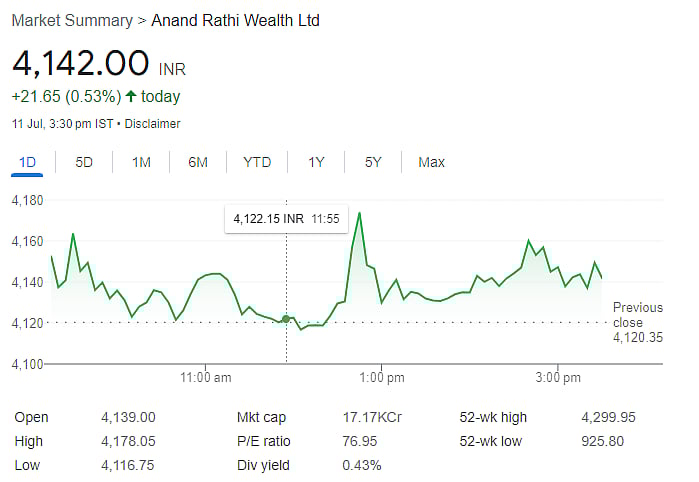
Task: Click the P/E ratio label
Action: 263,441
